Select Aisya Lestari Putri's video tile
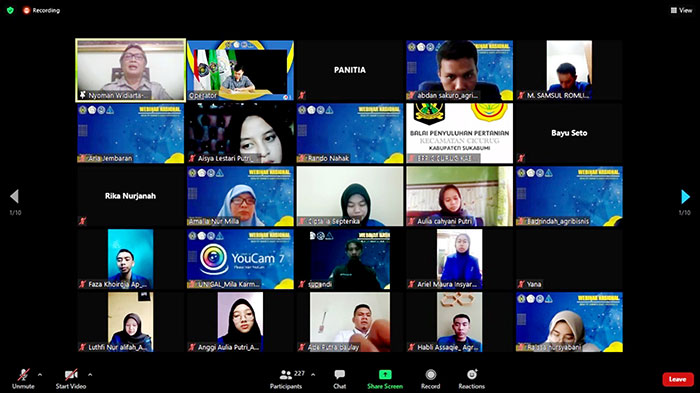 tap(240, 133)
